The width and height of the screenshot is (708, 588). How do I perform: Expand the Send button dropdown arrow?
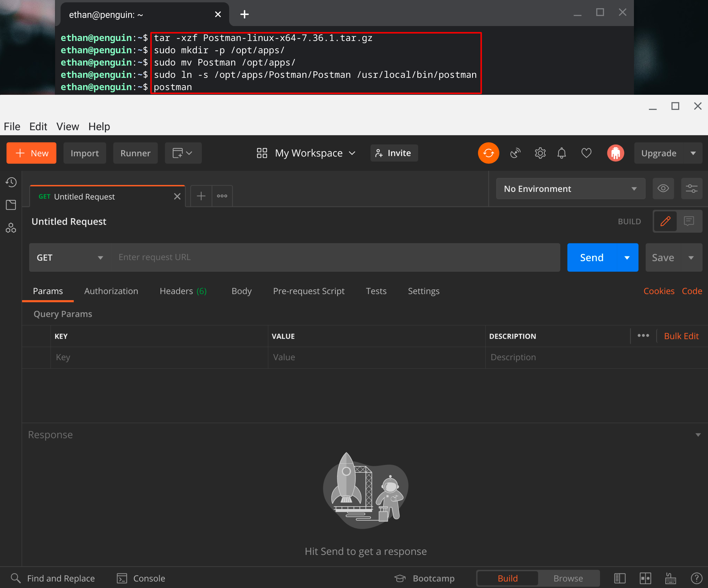click(x=627, y=257)
